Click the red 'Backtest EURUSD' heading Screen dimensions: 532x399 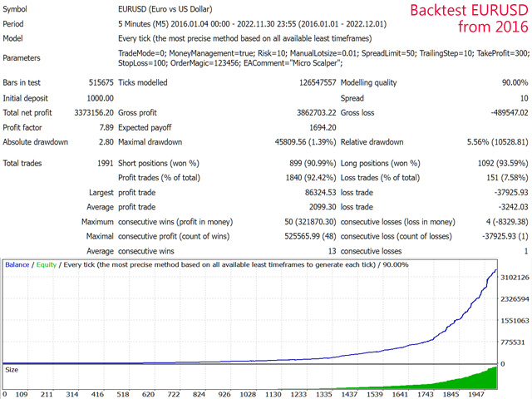tap(469, 10)
